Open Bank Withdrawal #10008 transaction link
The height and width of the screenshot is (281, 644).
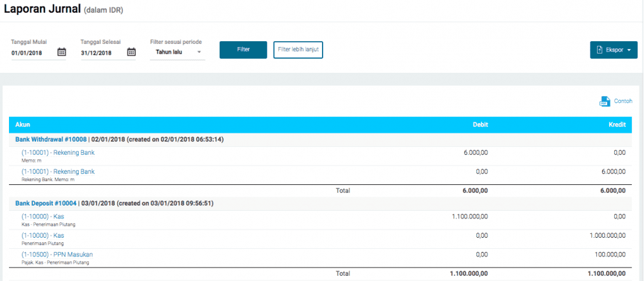click(x=52, y=139)
